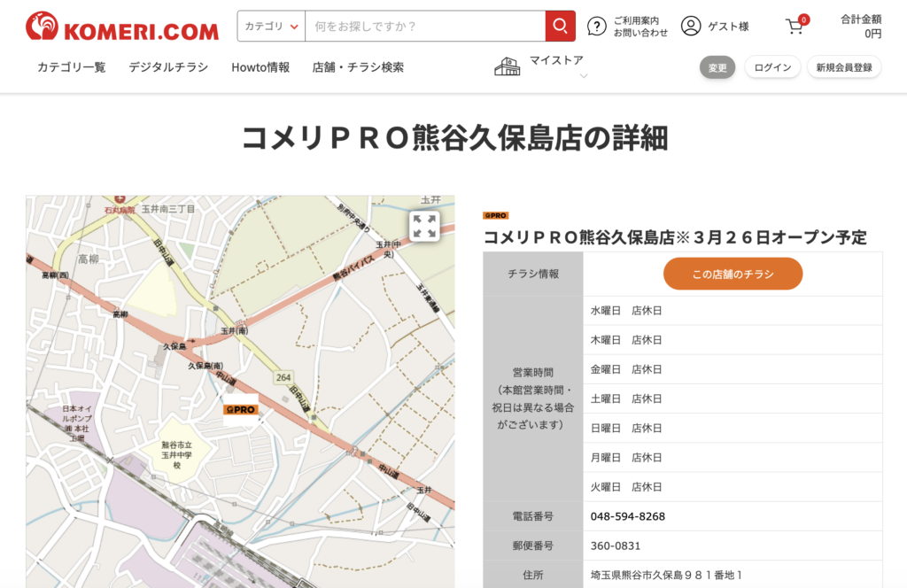Expand the マイストア chevron
The height and width of the screenshot is (588, 907).
click(x=583, y=77)
